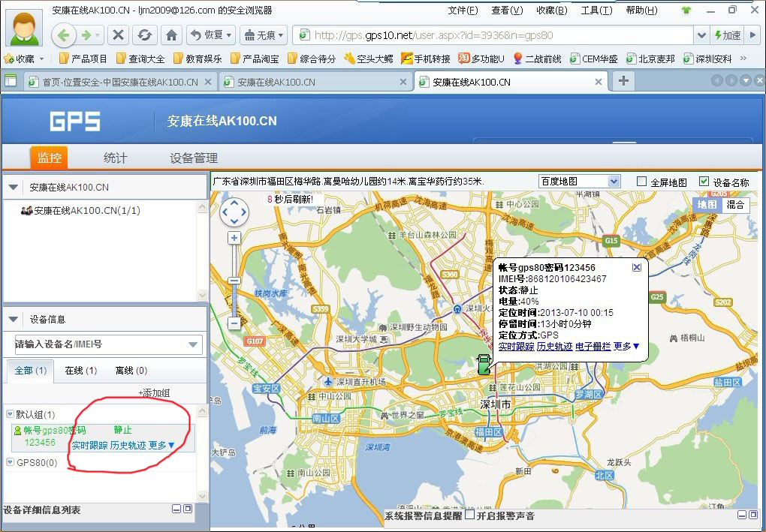Open 手机转接 bookmark
This screenshot has width=766, height=532.
[426, 59]
